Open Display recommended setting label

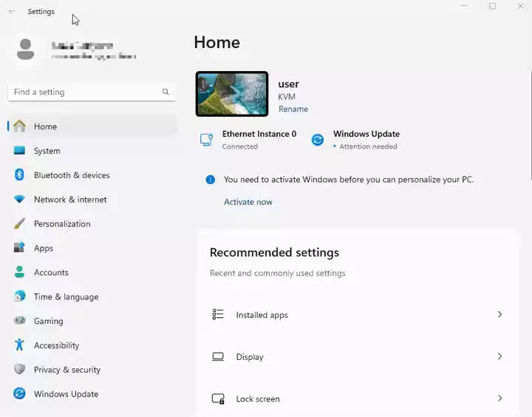point(250,357)
